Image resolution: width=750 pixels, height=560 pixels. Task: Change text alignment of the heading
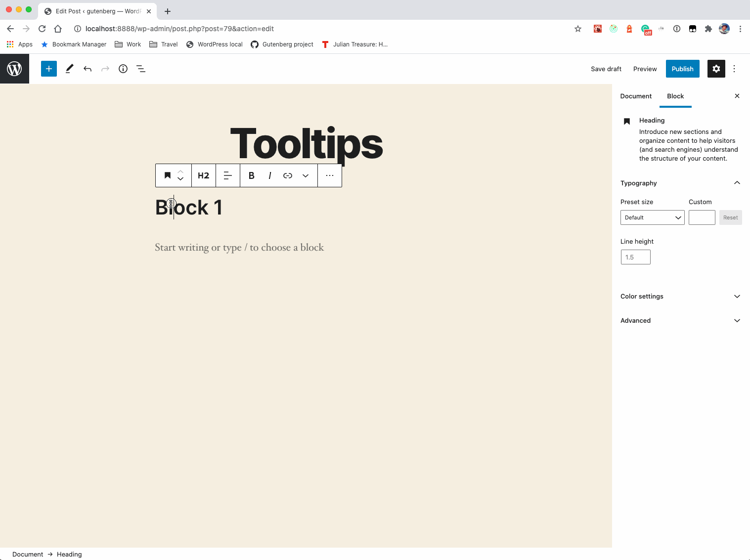227,175
